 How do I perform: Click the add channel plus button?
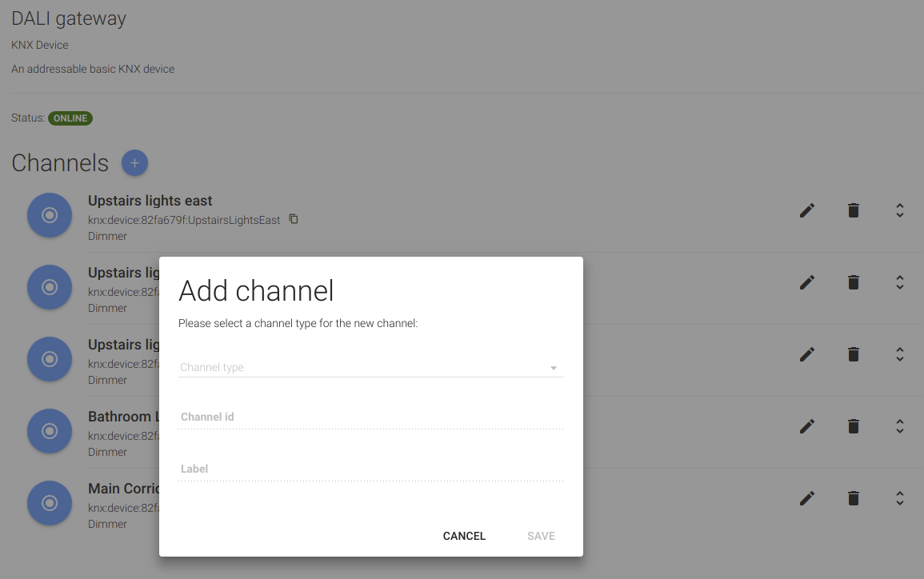pos(134,163)
